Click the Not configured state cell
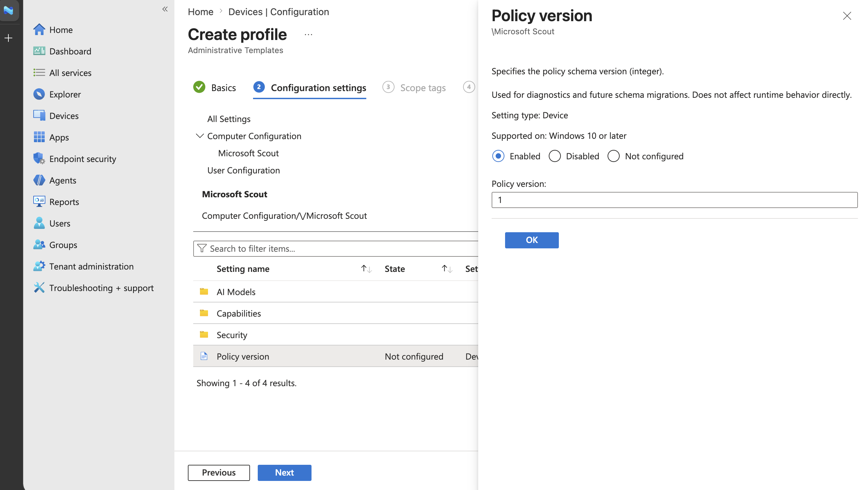Viewport: 868px width, 490px height. coord(414,356)
